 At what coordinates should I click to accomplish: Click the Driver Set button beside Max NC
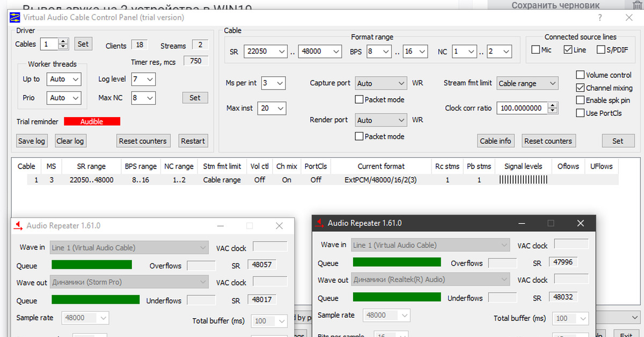195,98
